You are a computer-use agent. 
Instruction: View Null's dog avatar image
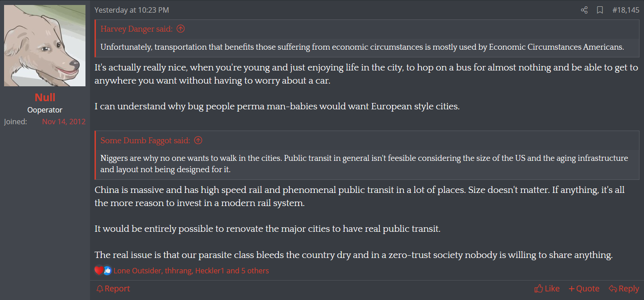tap(45, 46)
